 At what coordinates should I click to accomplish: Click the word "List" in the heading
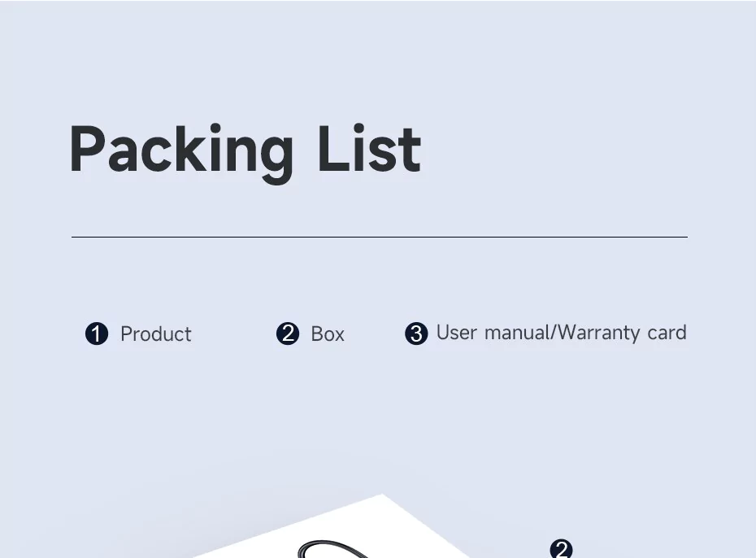369,150
